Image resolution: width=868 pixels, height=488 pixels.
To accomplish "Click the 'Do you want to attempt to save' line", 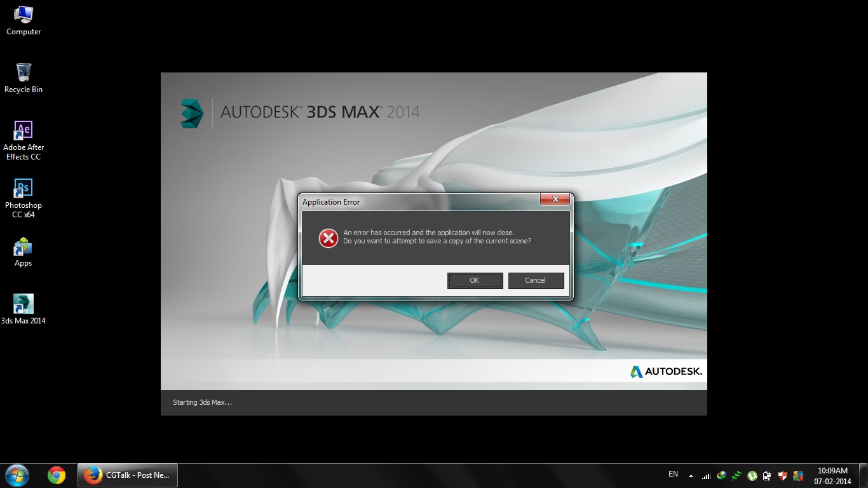I will pyautogui.click(x=437, y=241).
